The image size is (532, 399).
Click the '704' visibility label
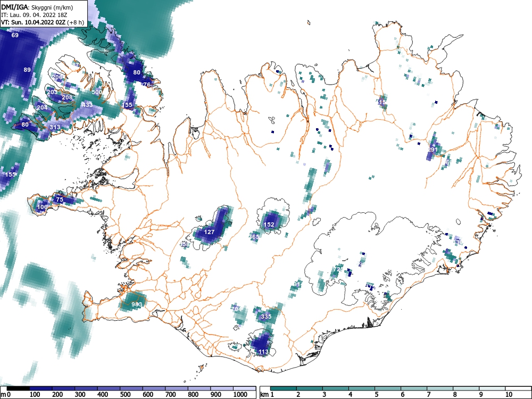pyautogui.click(x=237, y=309)
